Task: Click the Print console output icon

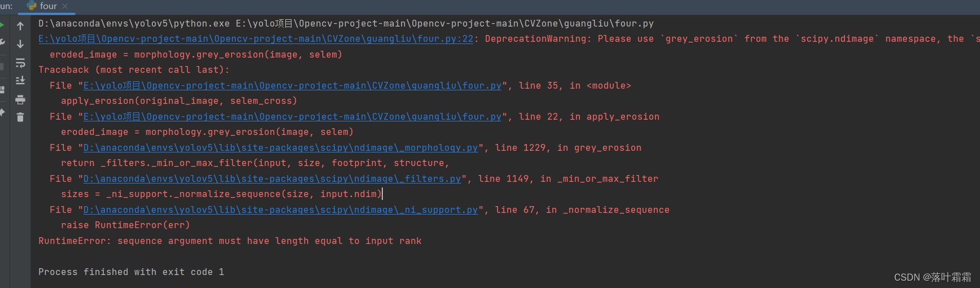Action: (20, 99)
